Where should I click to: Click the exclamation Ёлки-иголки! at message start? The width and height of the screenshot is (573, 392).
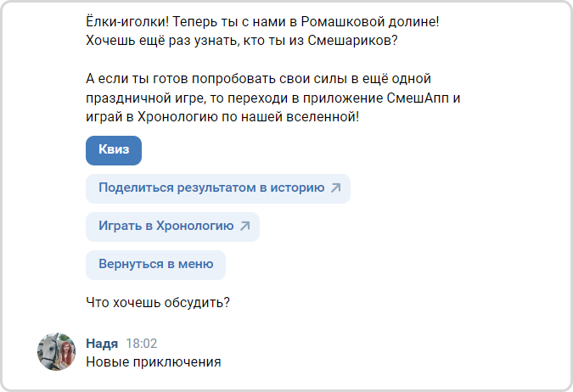[126, 20]
